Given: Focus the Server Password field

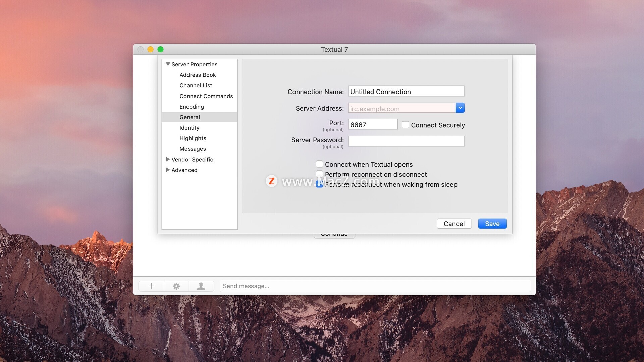Looking at the screenshot, I should pos(406,141).
